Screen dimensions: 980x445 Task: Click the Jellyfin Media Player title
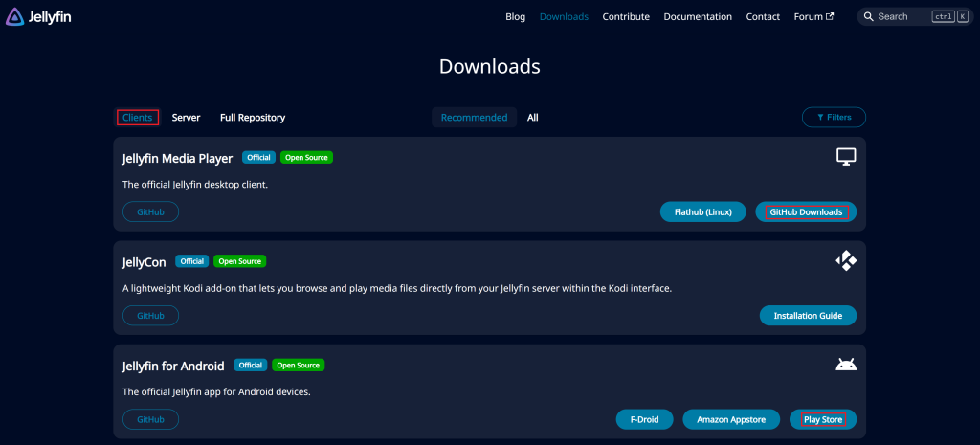pyautogui.click(x=177, y=159)
